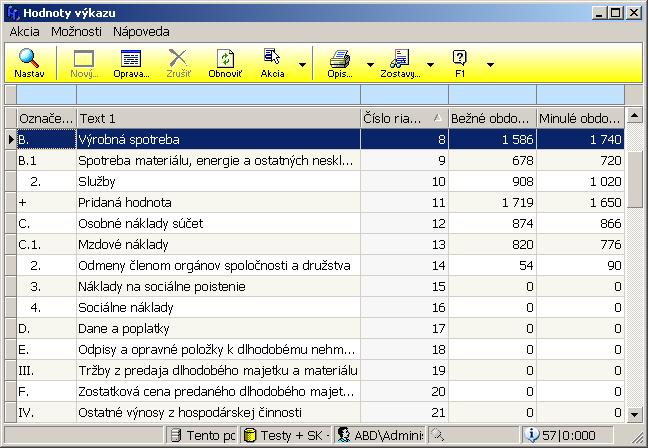Screen dimensions: 648x448
Task: Expand the Akcia toolbar dropdown arrow
Action: tap(303, 64)
